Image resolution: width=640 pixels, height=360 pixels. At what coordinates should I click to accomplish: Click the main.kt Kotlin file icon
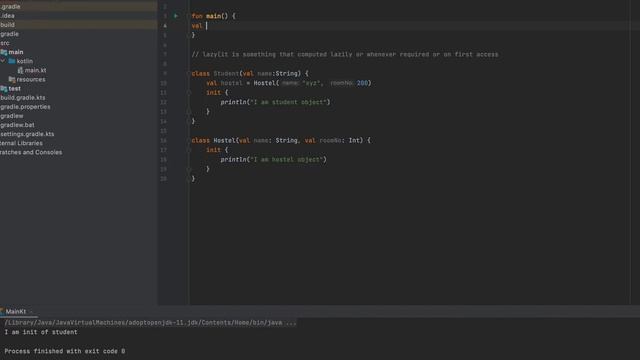coord(20,70)
